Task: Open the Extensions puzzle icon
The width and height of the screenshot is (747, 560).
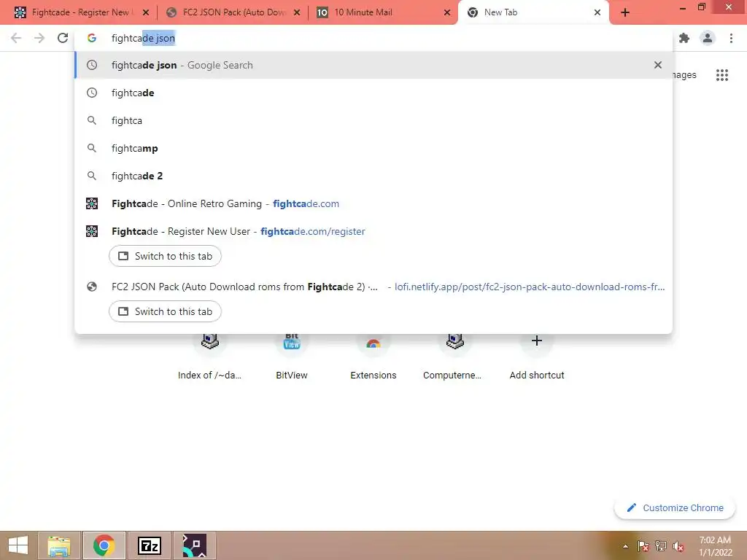Action: point(684,38)
